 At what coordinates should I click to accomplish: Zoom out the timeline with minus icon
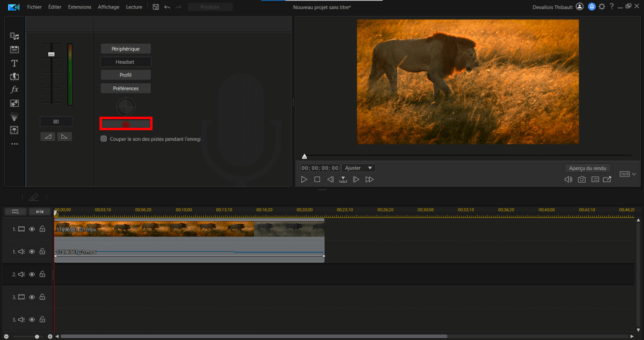tap(6, 337)
